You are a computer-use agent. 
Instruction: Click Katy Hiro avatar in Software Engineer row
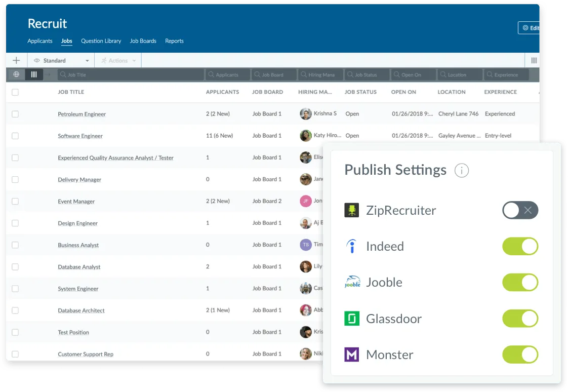(306, 136)
